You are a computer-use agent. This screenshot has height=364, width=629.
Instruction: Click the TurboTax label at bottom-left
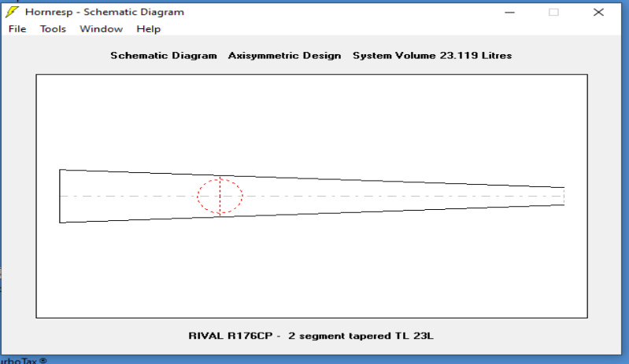[x=22, y=361]
